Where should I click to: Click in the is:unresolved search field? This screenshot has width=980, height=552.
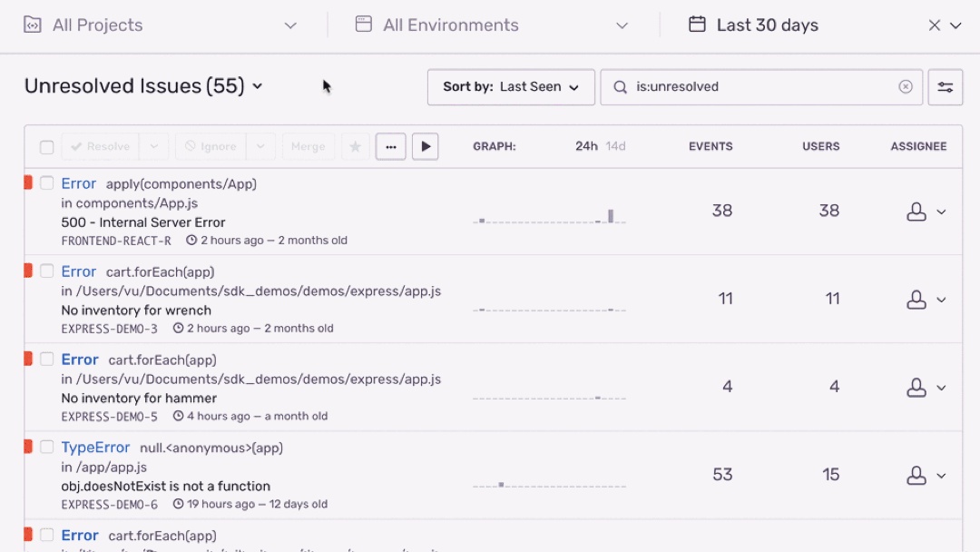[x=761, y=87]
